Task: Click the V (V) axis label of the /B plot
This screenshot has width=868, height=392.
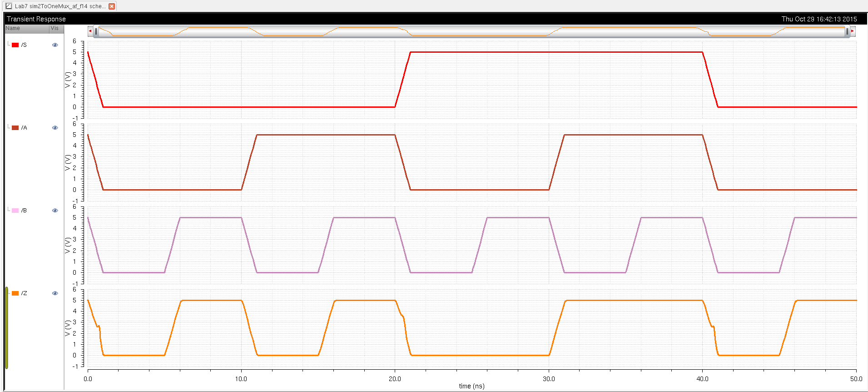Action: coord(68,245)
